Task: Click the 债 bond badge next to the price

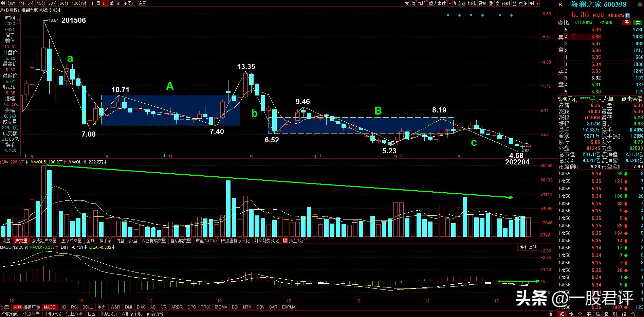Action: coord(628,15)
